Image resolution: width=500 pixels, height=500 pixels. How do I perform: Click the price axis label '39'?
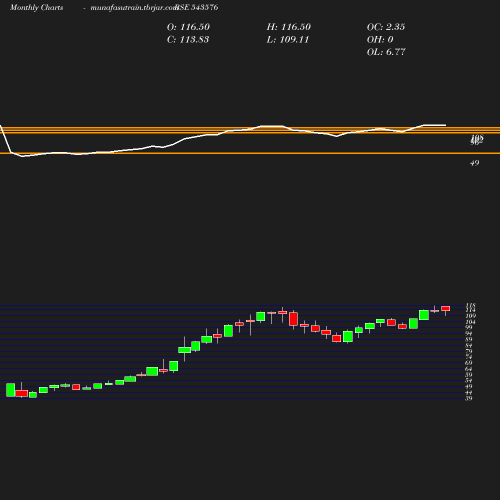pos(469,398)
